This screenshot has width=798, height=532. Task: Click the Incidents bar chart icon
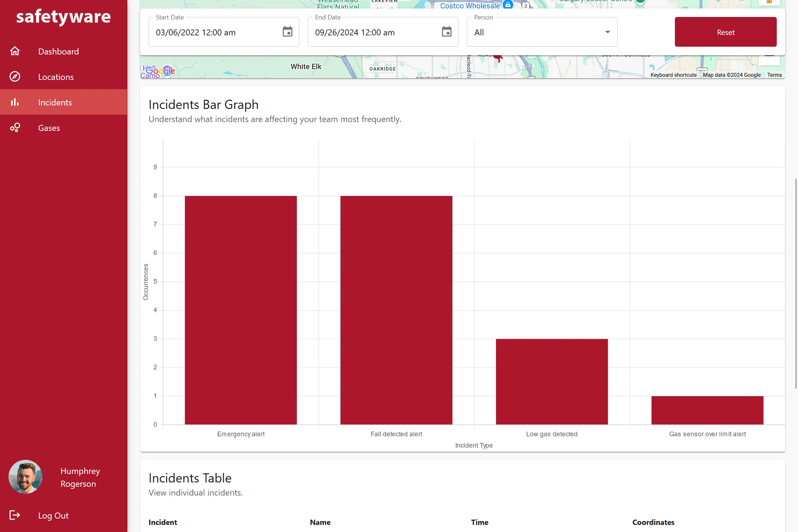pos(15,102)
